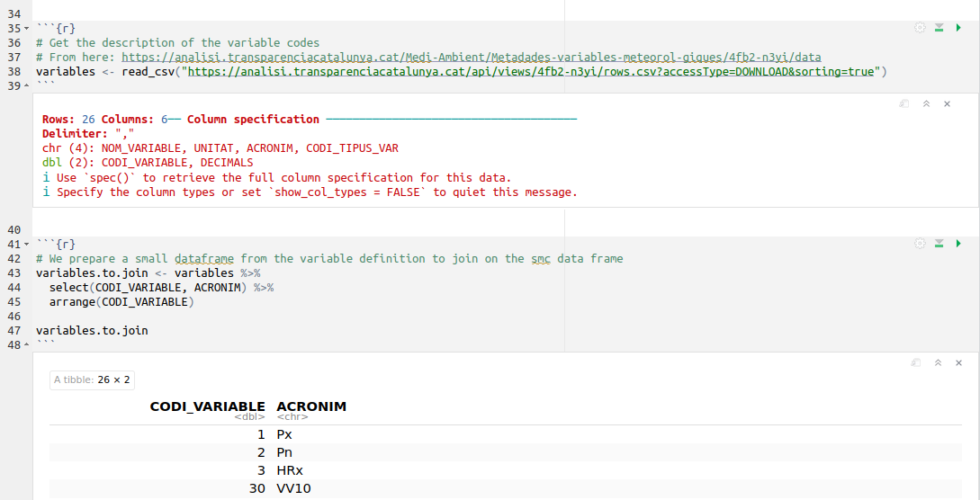
Task: Run all chunks above variables.to.join chunk
Action: (939, 244)
